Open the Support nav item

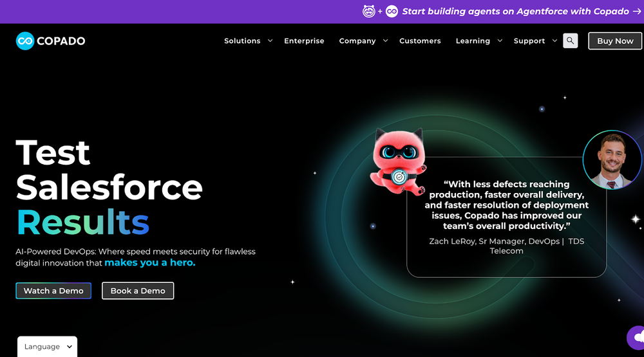(x=529, y=41)
